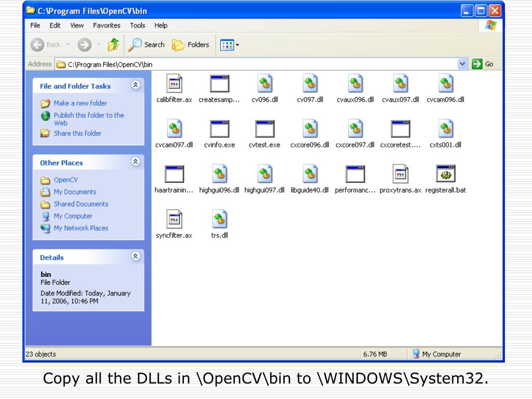Click the Up folder toolbar icon
Viewport: 532px width, 399px height.
(x=113, y=45)
